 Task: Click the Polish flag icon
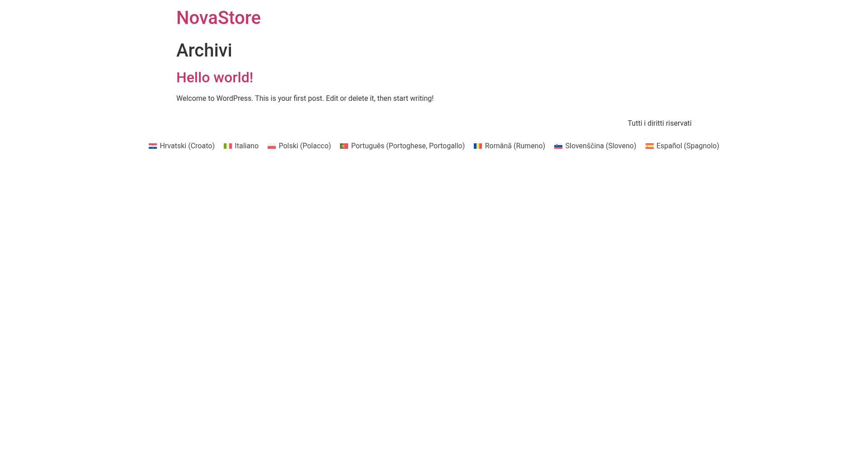(x=271, y=146)
